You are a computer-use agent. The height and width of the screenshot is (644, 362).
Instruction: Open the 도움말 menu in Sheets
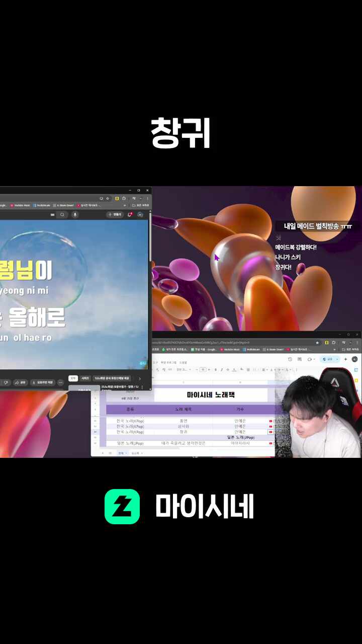(183, 363)
